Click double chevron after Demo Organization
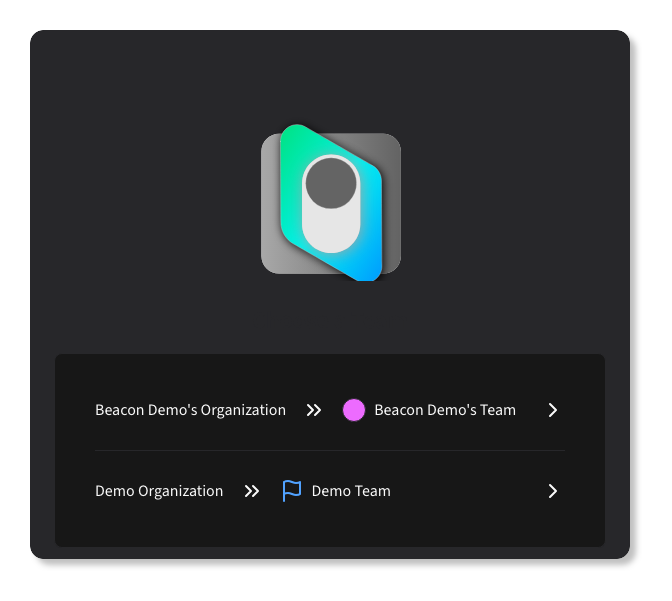 click(252, 491)
